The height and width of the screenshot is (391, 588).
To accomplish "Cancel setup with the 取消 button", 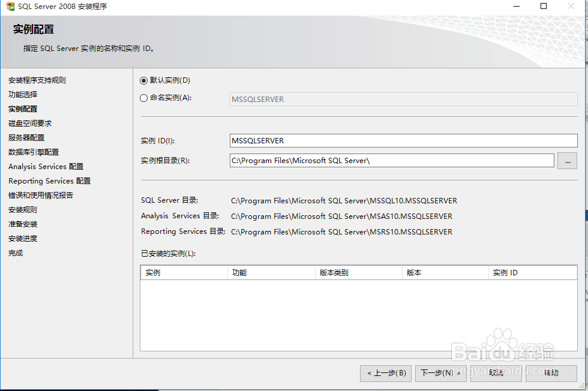I will point(496,373).
